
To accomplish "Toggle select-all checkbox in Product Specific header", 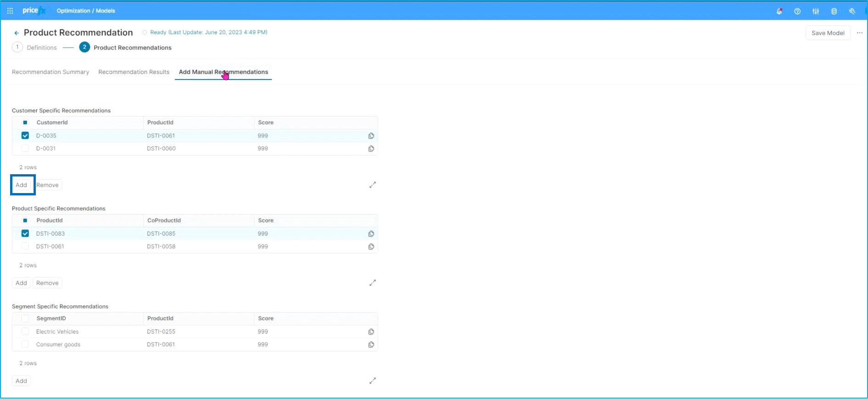I will point(25,221).
